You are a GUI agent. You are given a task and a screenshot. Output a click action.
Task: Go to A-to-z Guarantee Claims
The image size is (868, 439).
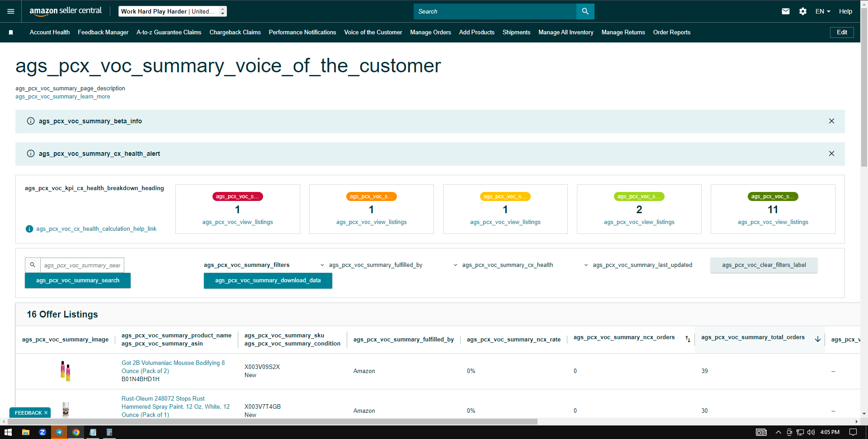(x=169, y=33)
